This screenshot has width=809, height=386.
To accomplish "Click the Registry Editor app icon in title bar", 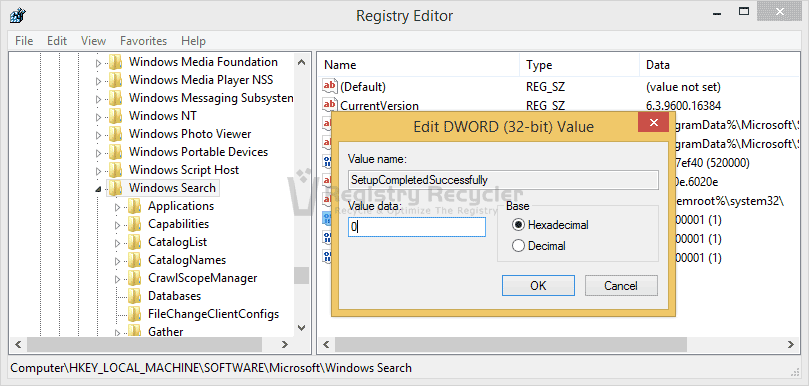I will (17, 15).
